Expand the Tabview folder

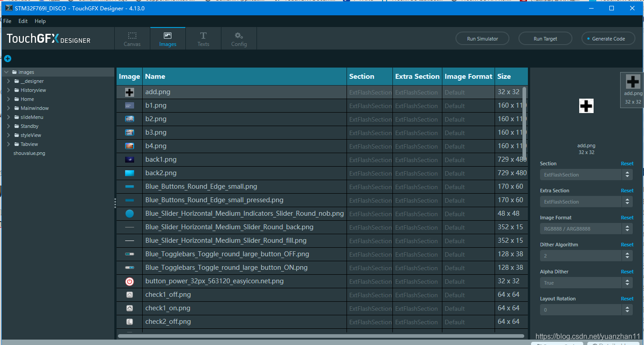tap(9, 144)
